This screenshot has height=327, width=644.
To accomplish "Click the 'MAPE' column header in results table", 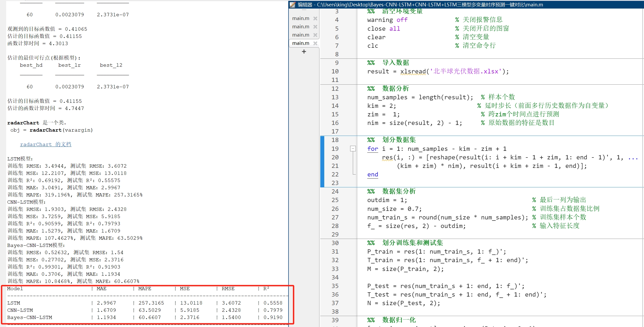I will click(145, 289).
